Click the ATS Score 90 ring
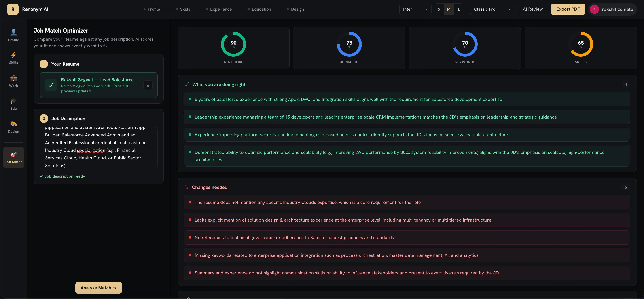Viewport: 644px width, 299px height. point(233,44)
